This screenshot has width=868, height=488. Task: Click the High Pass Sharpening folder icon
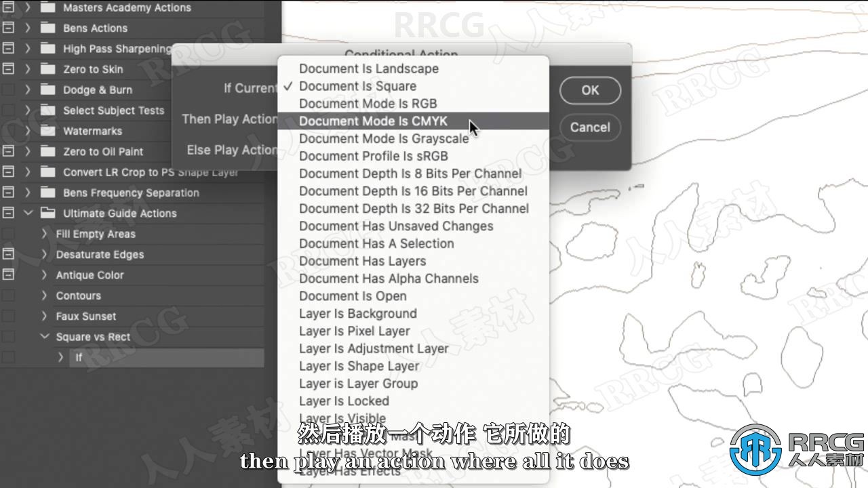click(47, 49)
